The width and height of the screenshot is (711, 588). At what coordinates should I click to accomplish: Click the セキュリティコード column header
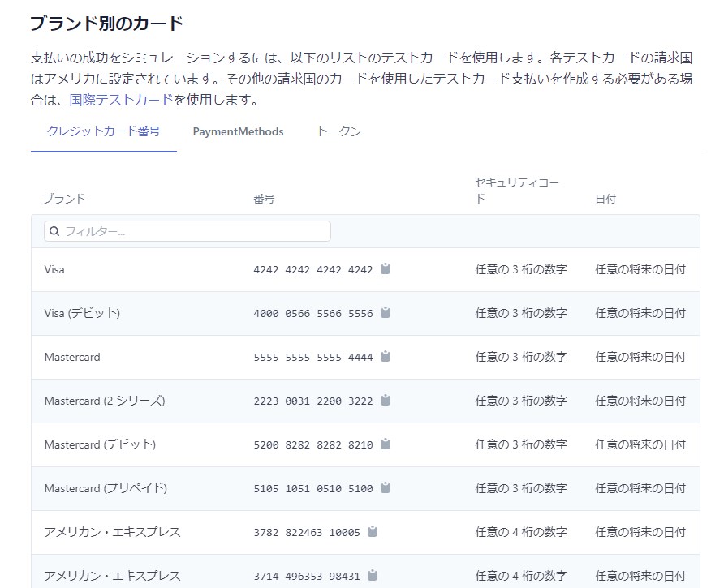pyautogui.click(x=517, y=191)
